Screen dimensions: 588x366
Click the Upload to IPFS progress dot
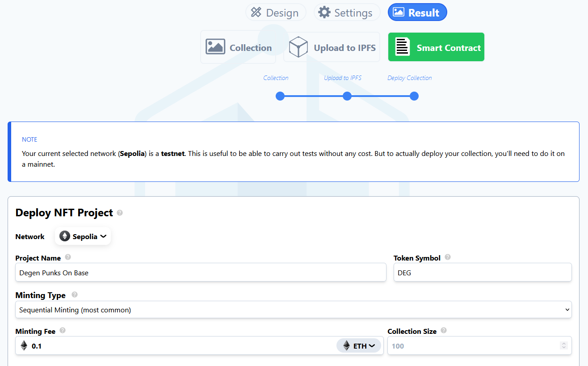[x=347, y=96]
